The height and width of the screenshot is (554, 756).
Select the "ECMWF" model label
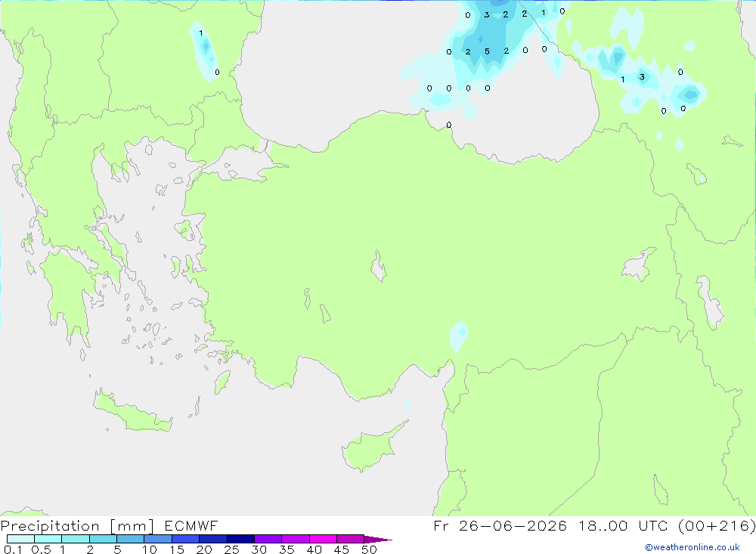click(191, 526)
